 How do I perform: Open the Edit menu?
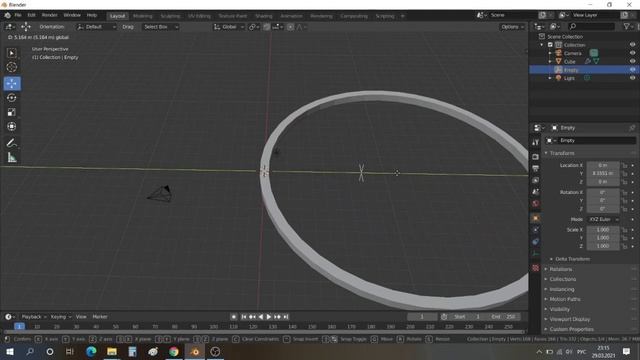(x=31, y=15)
